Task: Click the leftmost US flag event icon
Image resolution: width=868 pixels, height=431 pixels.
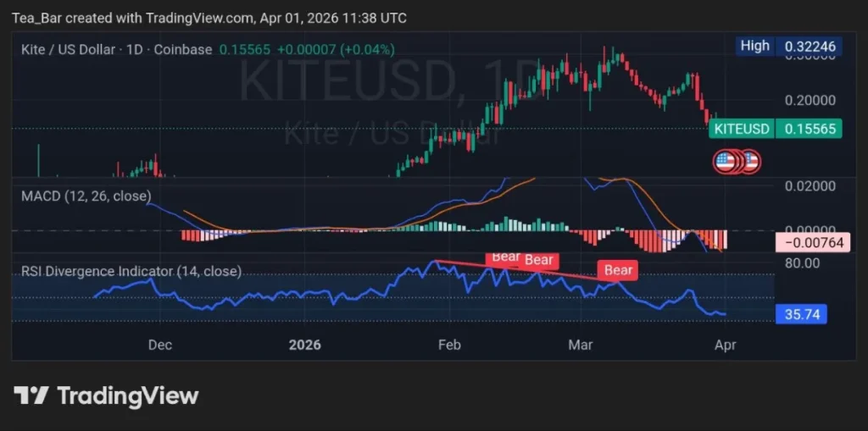Action: point(725,161)
